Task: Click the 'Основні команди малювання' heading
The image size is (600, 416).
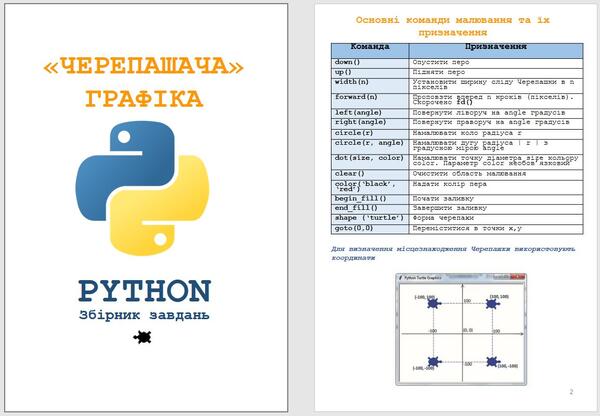Action: 452,26
